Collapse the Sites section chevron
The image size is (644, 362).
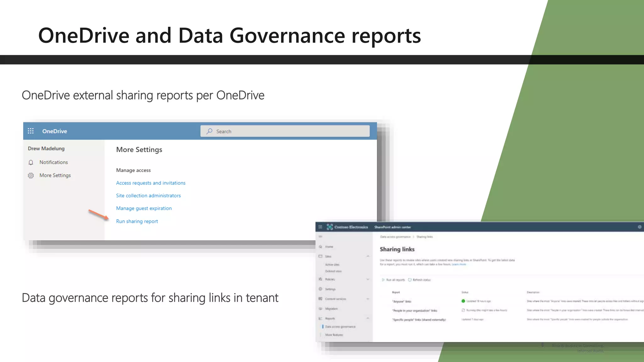[x=368, y=256]
